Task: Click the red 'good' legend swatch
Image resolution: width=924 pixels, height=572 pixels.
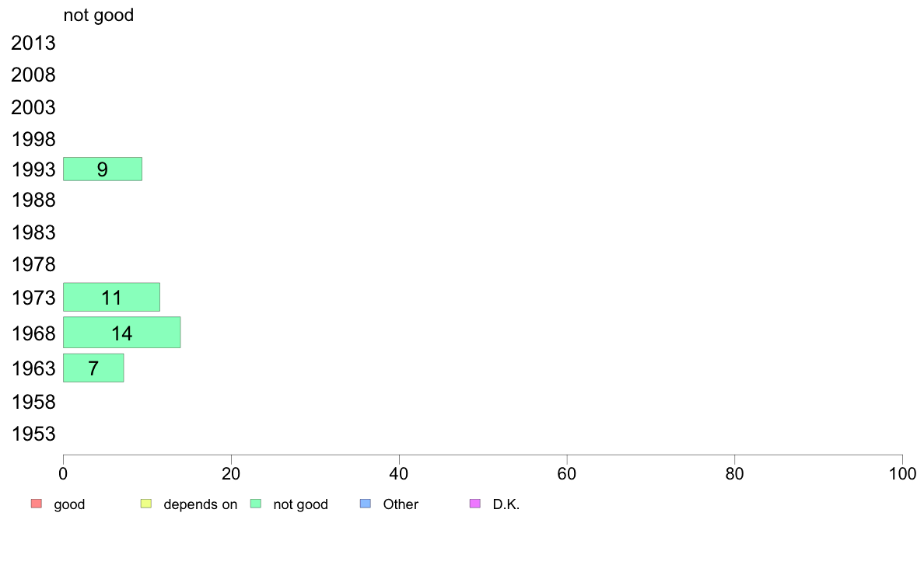Action: click(x=37, y=504)
